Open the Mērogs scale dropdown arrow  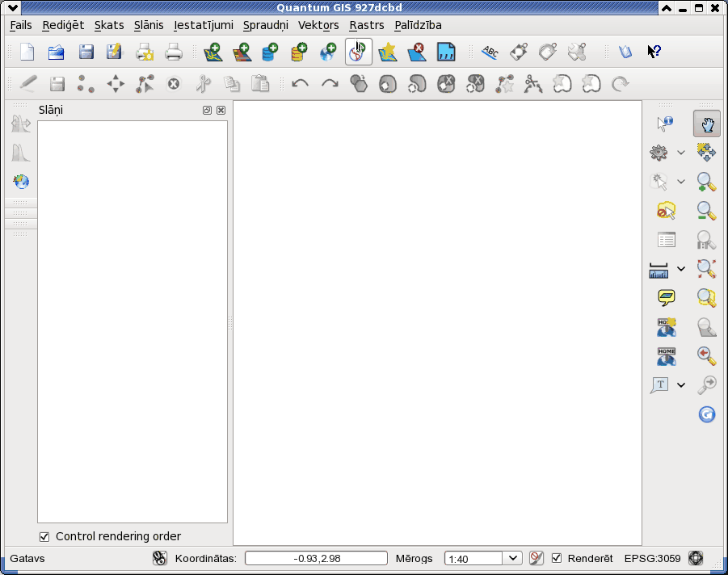click(x=512, y=558)
